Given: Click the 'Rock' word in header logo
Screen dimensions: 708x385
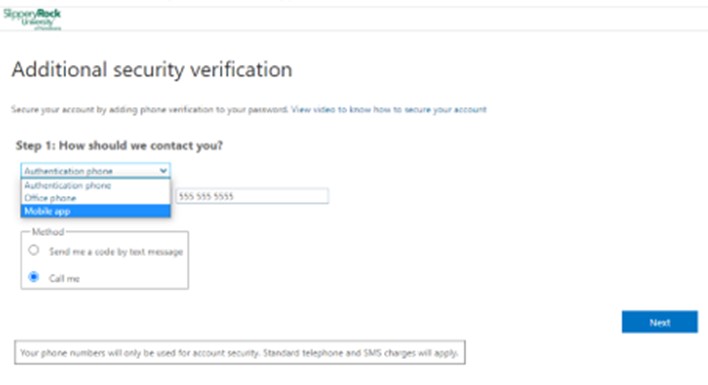Looking at the screenshot, I should tap(49, 14).
